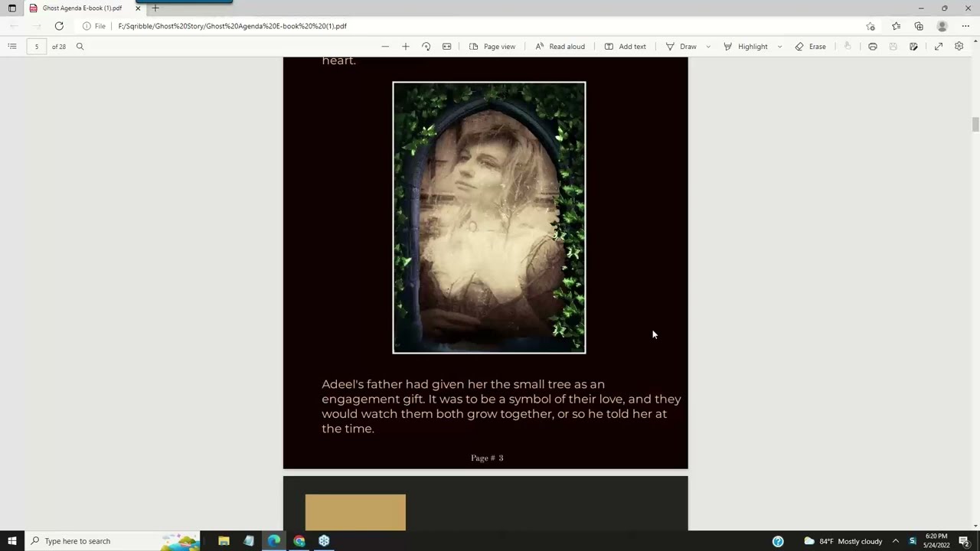Open the tab actions menu
This screenshot has height=551, width=980.
(x=12, y=8)
